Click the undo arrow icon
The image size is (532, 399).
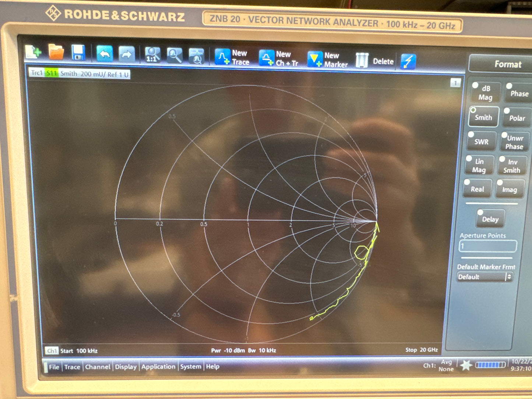pos(105,54)
